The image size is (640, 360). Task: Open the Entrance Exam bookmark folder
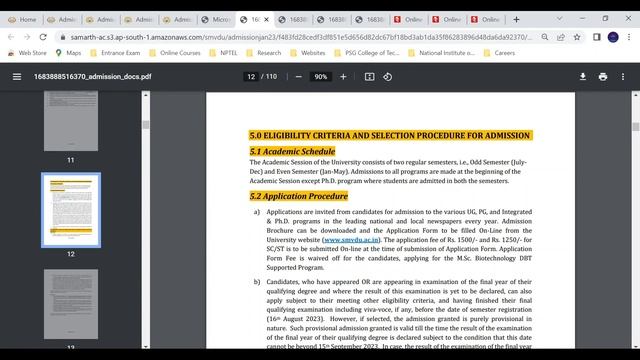(115, 53)
